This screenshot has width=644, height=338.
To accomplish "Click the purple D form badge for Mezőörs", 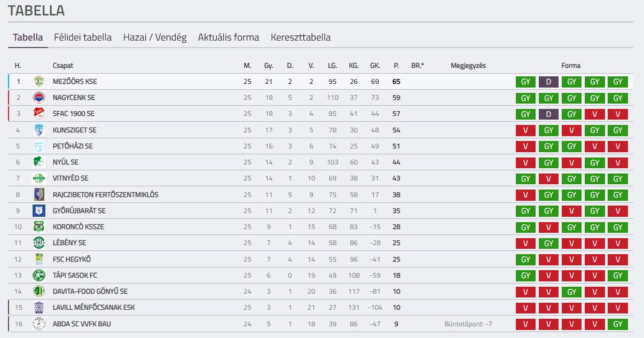I will click(548, 82).
